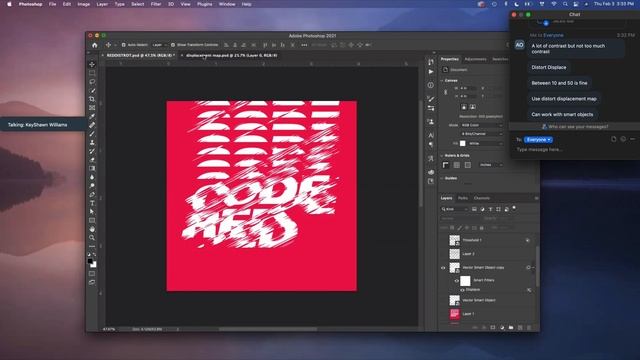Select the Clone Stamp tool
This screenshot has height=360, width=640.
[92, 142]
